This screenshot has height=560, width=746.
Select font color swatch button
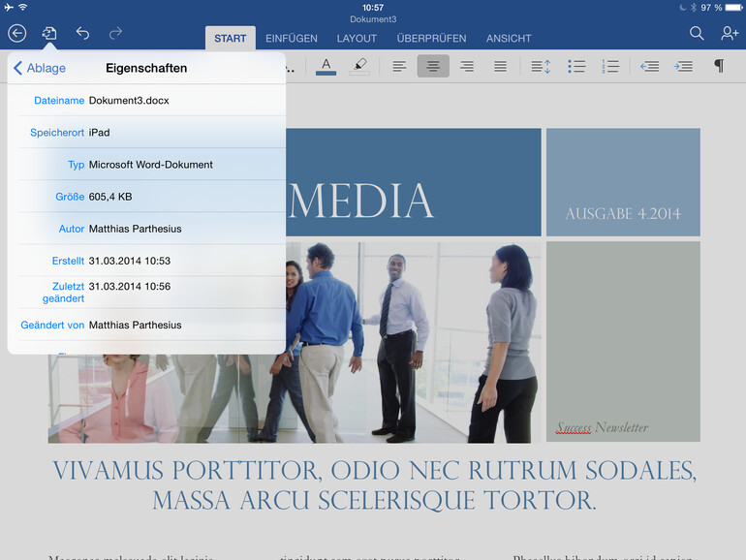coord(326,66)
